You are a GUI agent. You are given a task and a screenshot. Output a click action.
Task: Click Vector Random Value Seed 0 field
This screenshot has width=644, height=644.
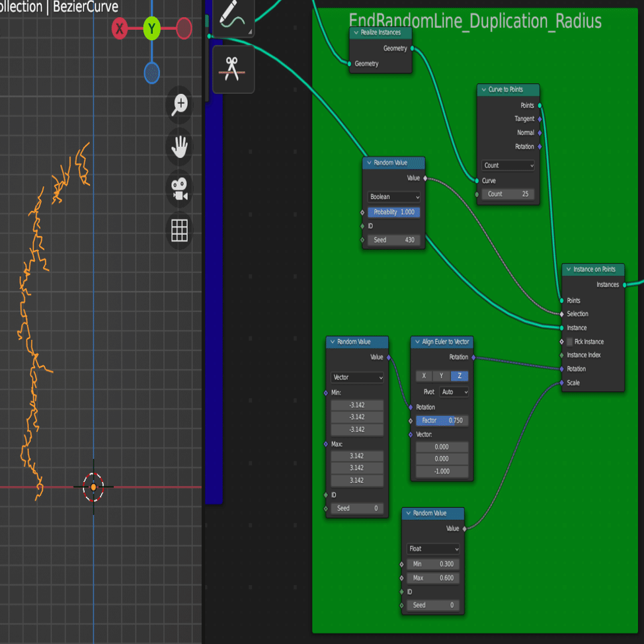coord(357,508)
